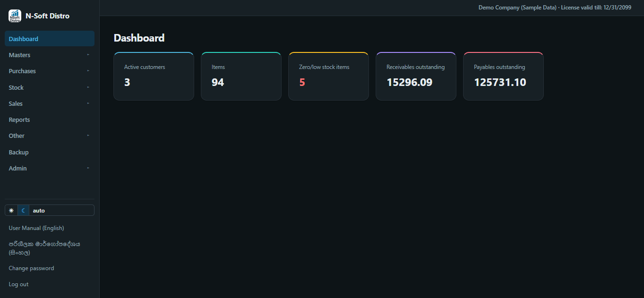
Task: Click the Demo Company license info text
Action: coord(555,8)
